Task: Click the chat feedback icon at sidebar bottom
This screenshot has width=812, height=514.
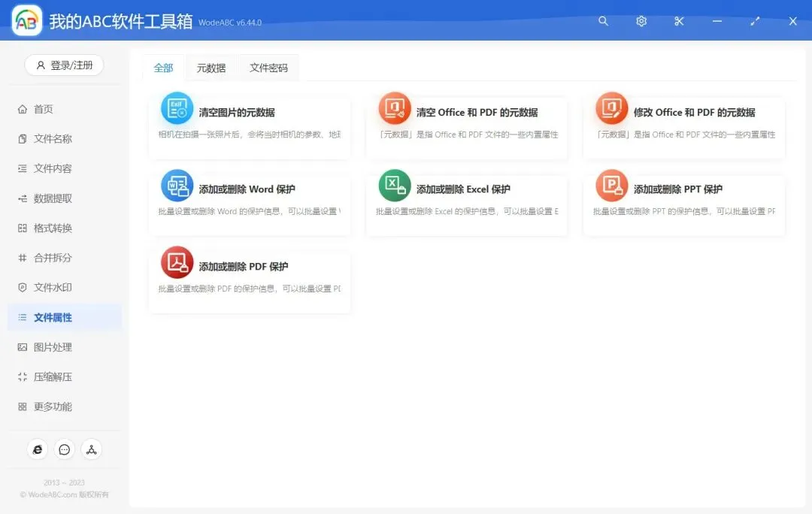Action: click(64, 449)
